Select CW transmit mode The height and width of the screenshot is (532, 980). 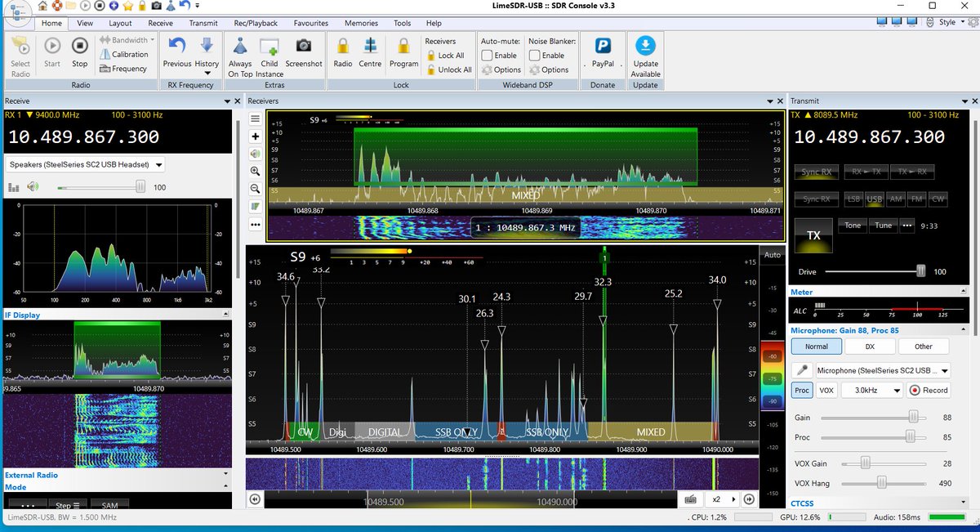tap(938, 199)
